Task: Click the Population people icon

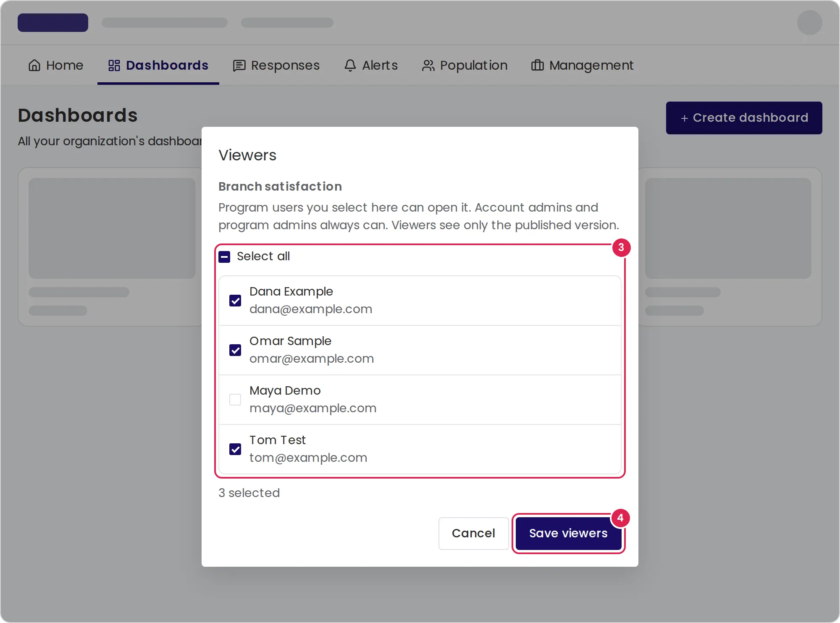Action: coord(428,65)
